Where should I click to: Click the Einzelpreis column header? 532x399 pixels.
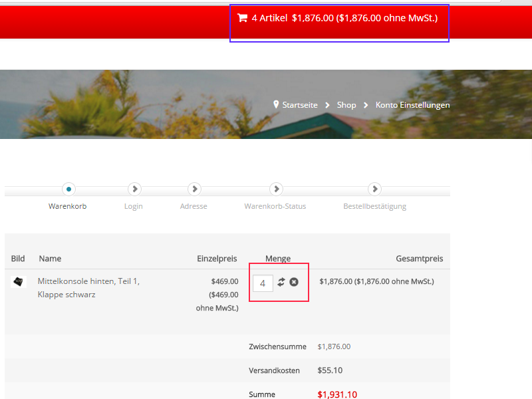(217, 259)
